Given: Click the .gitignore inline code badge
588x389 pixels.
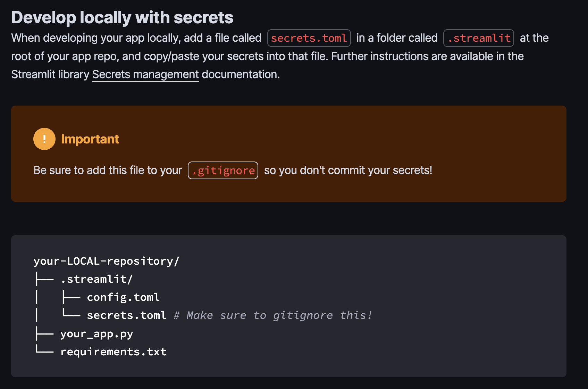Looking at the screenshot, I should (223, 171).
